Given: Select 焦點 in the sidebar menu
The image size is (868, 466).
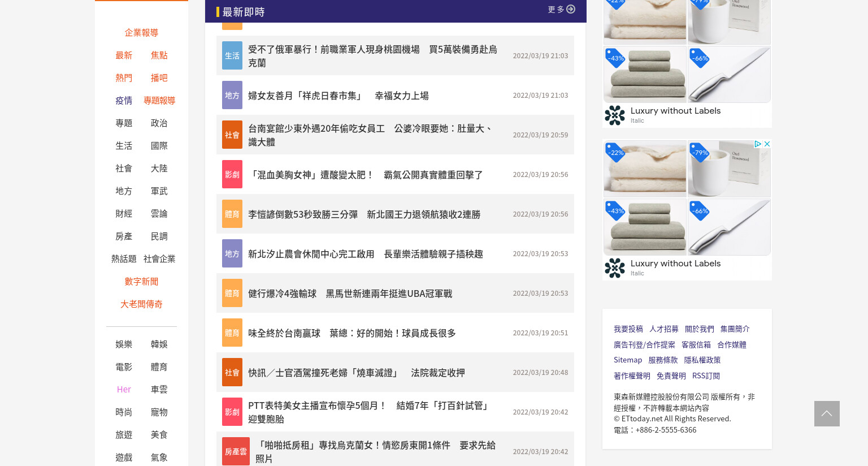Looking at the screenshot, I should click(x=159, y=55).
